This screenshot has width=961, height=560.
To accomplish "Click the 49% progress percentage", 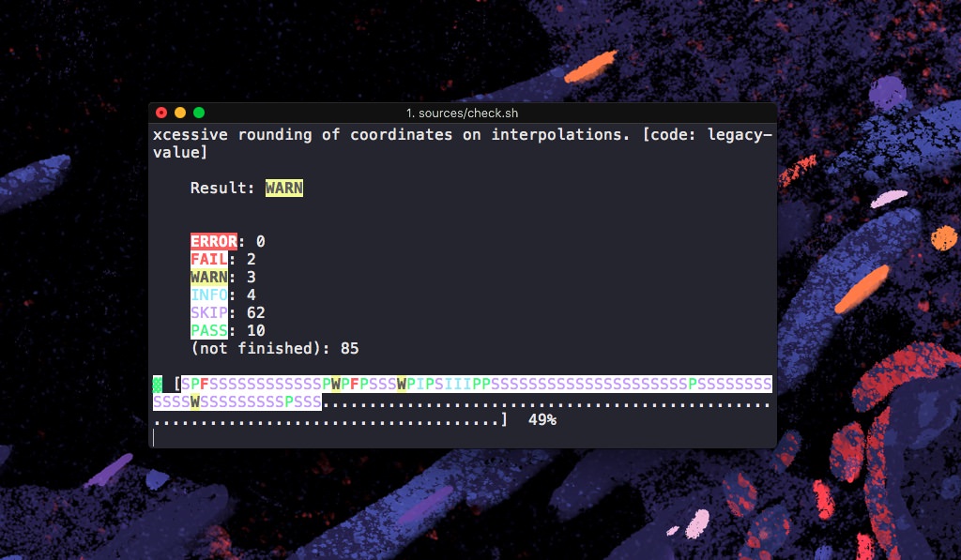I will 542,419.
